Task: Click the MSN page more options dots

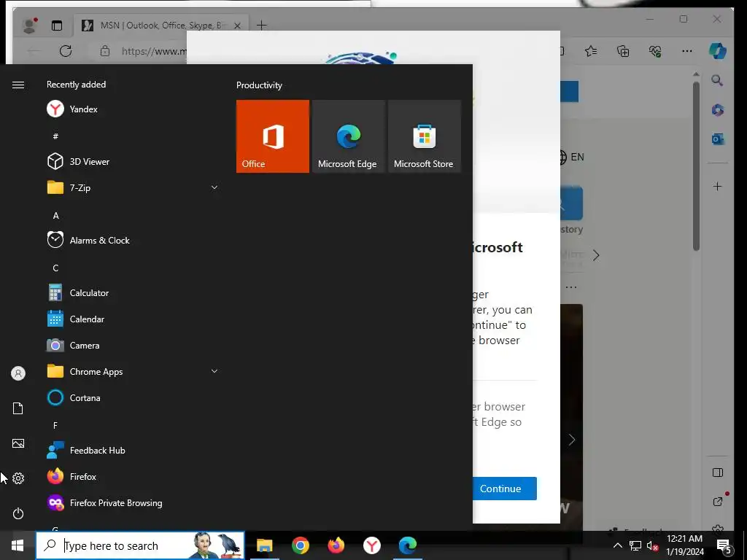Action: click(571, 287)
